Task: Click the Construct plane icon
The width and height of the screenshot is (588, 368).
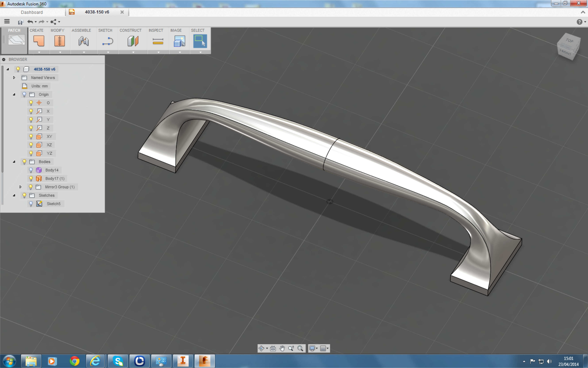Action: point(133,41)
